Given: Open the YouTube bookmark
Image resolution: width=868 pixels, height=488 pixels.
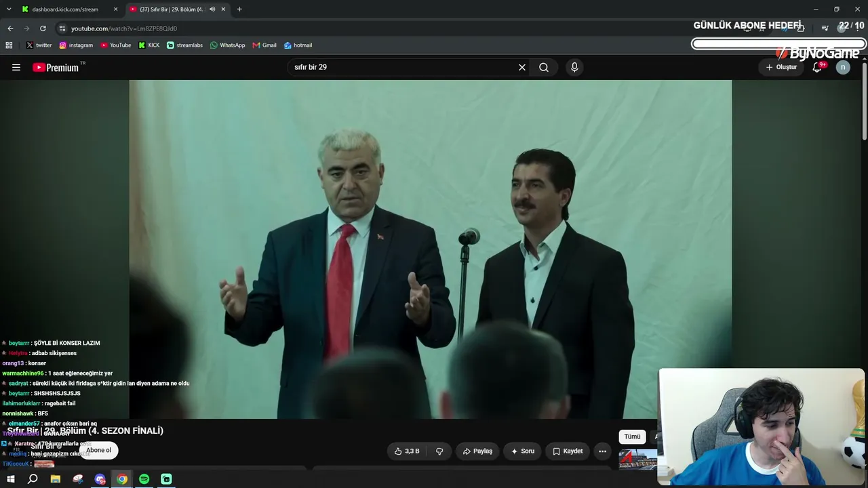Looking at the screenshot, I should click(x=116, y=45).
